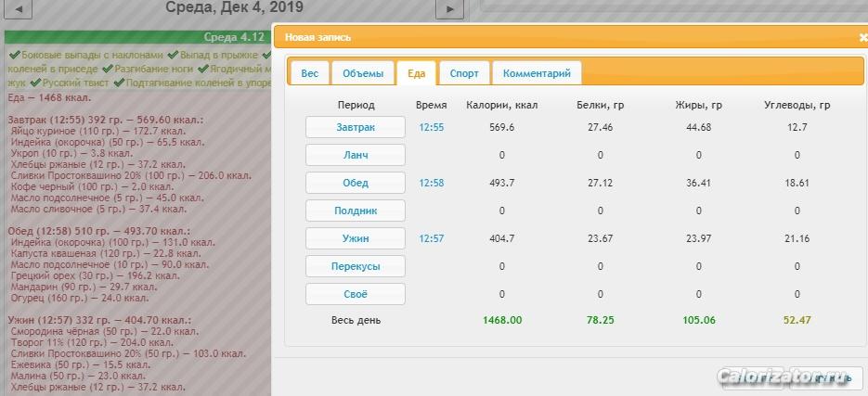The height and width of the screenshot is (396, 868).
Task: Click checkmark beside Боковые выпады с наклонами
Action: point(13,55)
